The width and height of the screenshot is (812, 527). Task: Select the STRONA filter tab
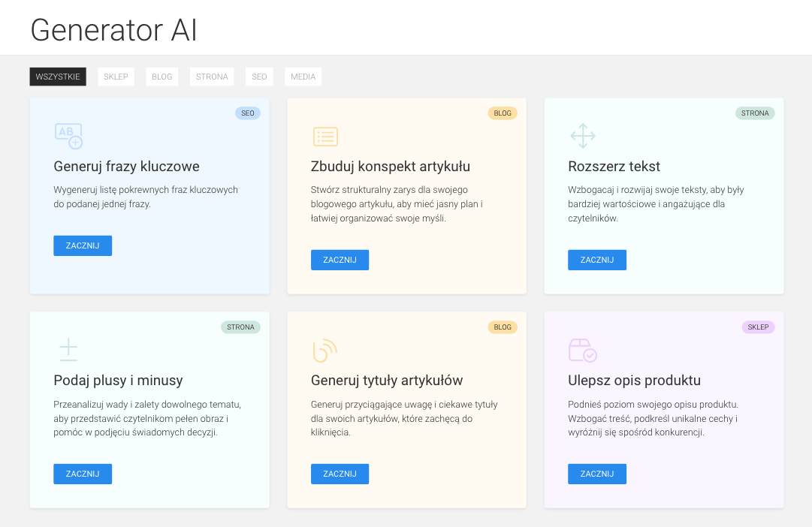point(211,76)
